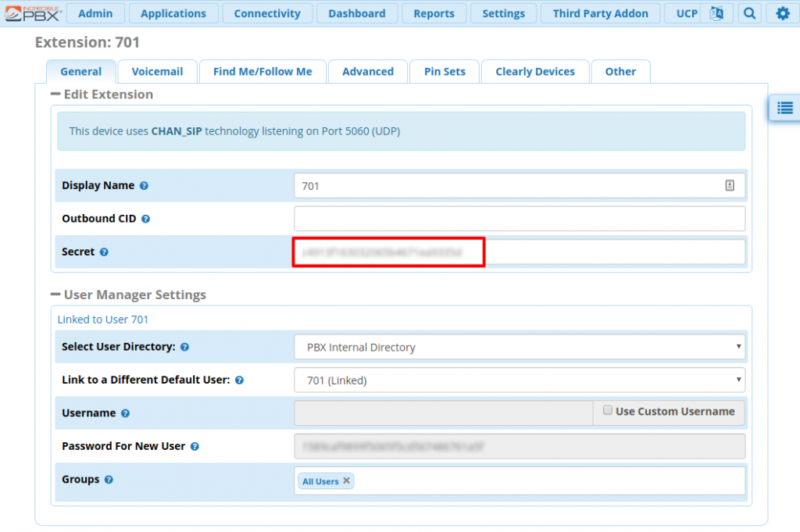Switch to the Other tab

(x=620, y=71)
